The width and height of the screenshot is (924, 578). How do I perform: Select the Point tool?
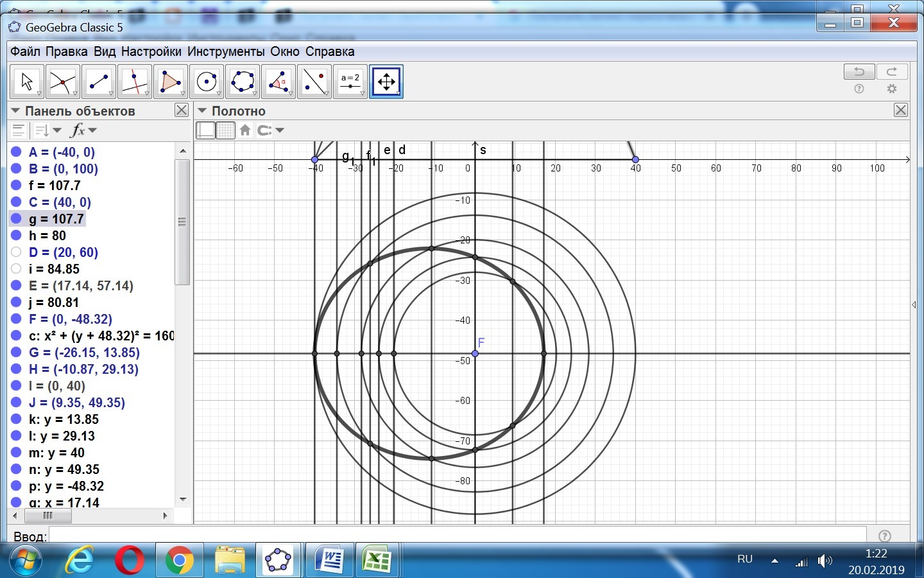(62, 82)
